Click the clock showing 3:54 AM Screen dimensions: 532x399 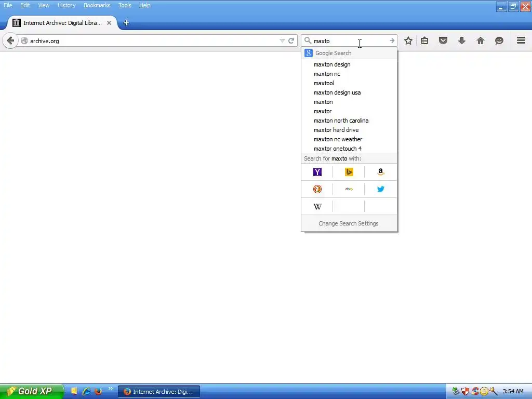coord(513,392)
